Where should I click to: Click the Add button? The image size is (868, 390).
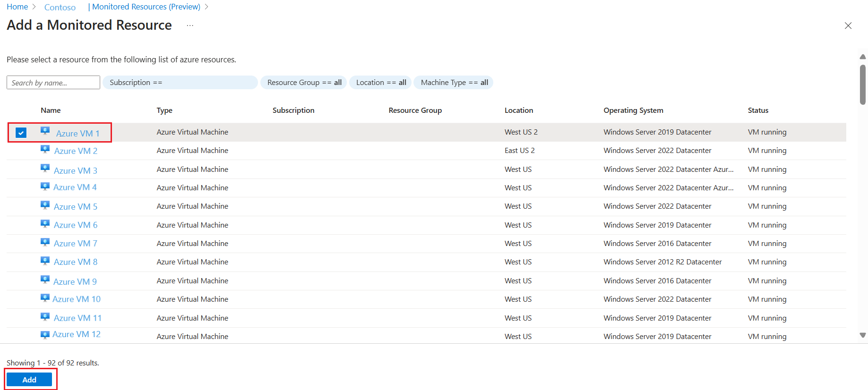pyautogui.click(x=29, y=380)
